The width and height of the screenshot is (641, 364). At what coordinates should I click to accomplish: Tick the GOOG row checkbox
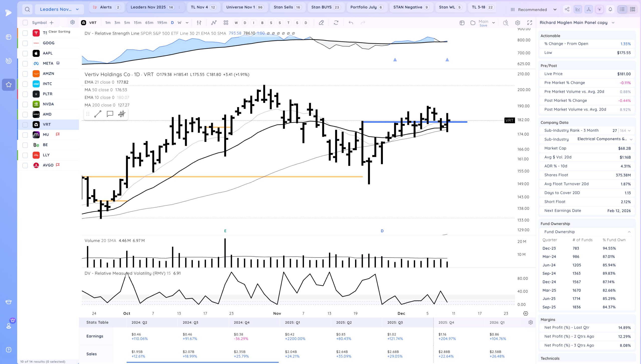click(x=25, y=43)
